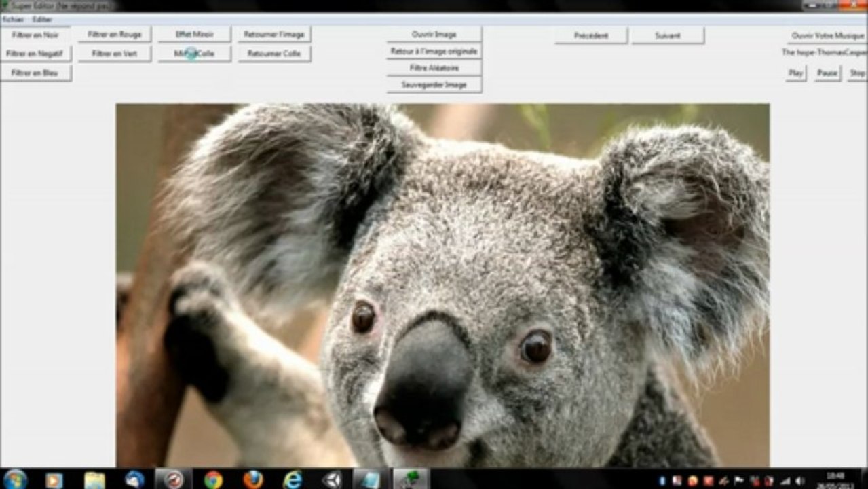Click the taskbar clock
The height and width of the screenshot is (489, 868).
coord(835,480)
